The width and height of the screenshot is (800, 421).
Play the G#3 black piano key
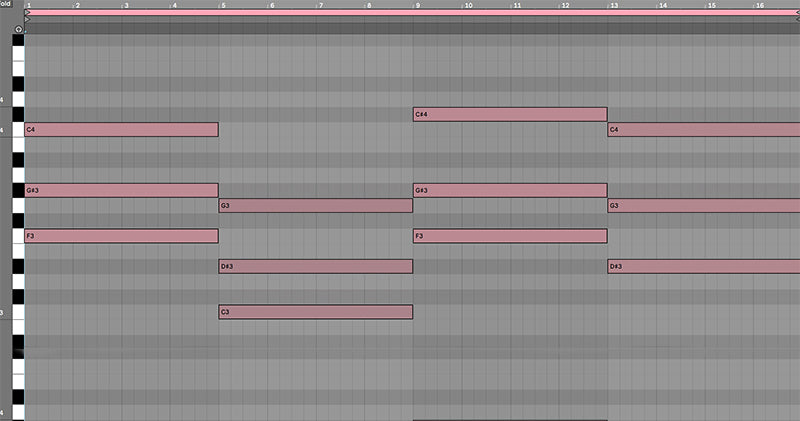coord(18,190)
